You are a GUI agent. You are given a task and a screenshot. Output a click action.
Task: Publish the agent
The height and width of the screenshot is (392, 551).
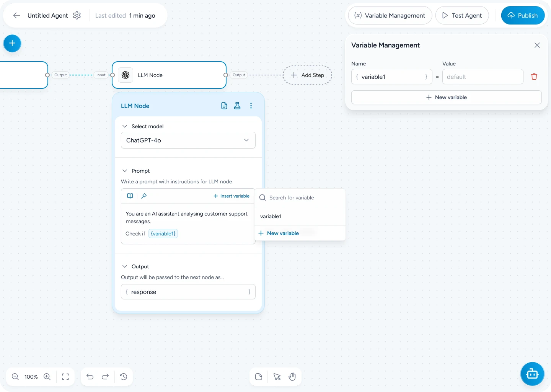pos(523,15)
